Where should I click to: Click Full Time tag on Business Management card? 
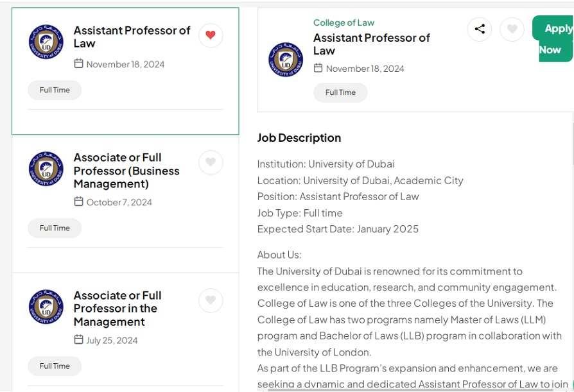click(x=55, y=228)
